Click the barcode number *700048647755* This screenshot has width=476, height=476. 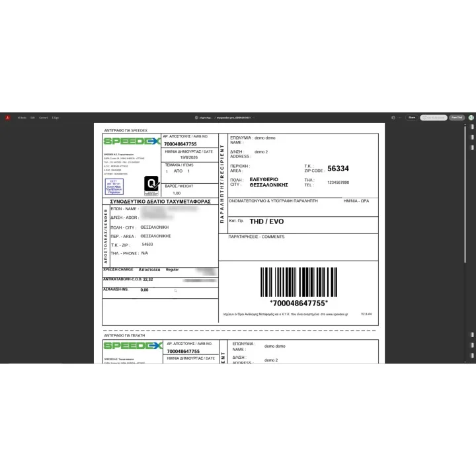pyautogui.click(x=299, y=303)
